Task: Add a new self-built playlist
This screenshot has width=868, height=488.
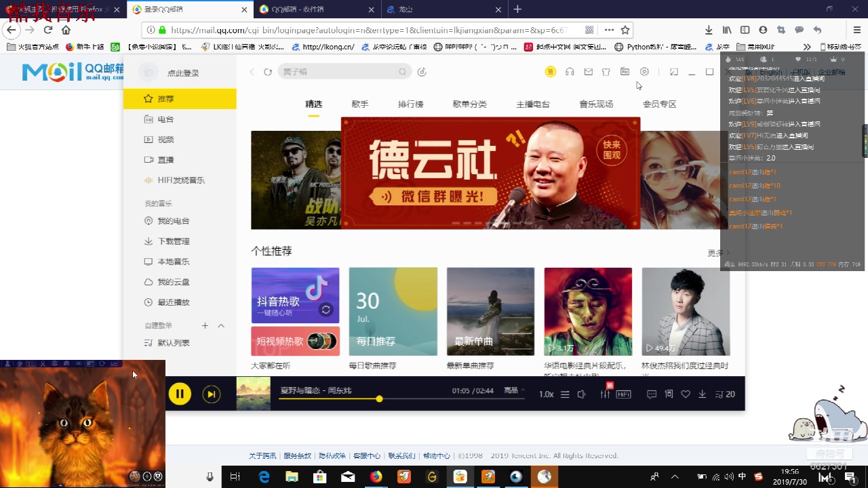Action: coord(205,326)
